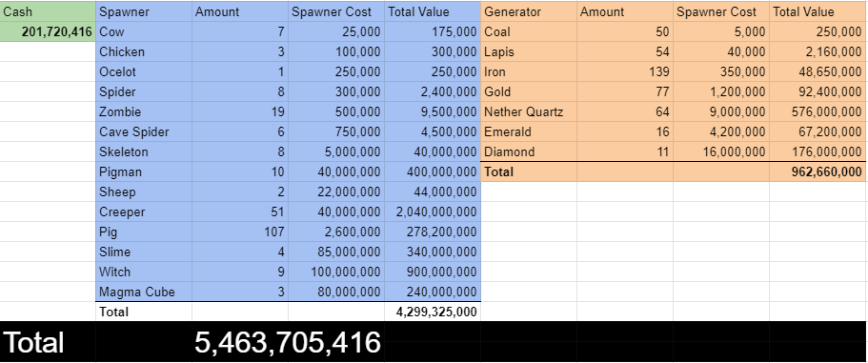
Task: Select the Diamond cost cell 16,000,000
Action: click(x=720, y=151)
